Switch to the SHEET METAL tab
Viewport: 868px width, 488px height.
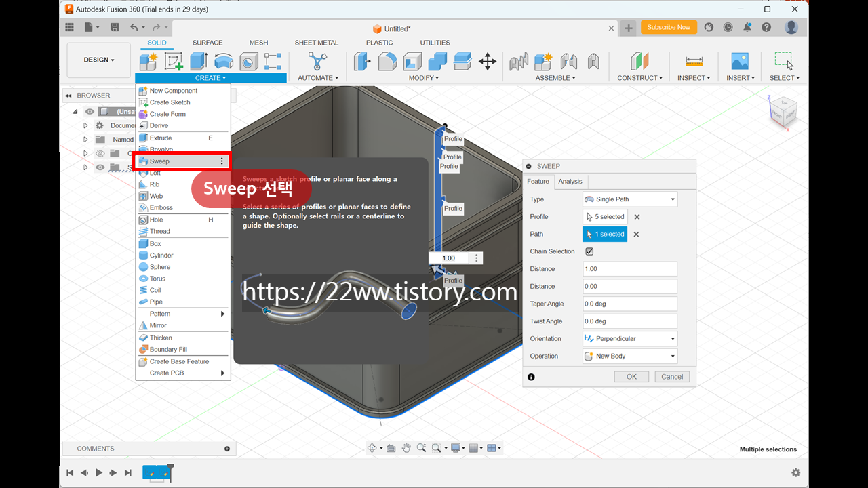click(317, 43)
